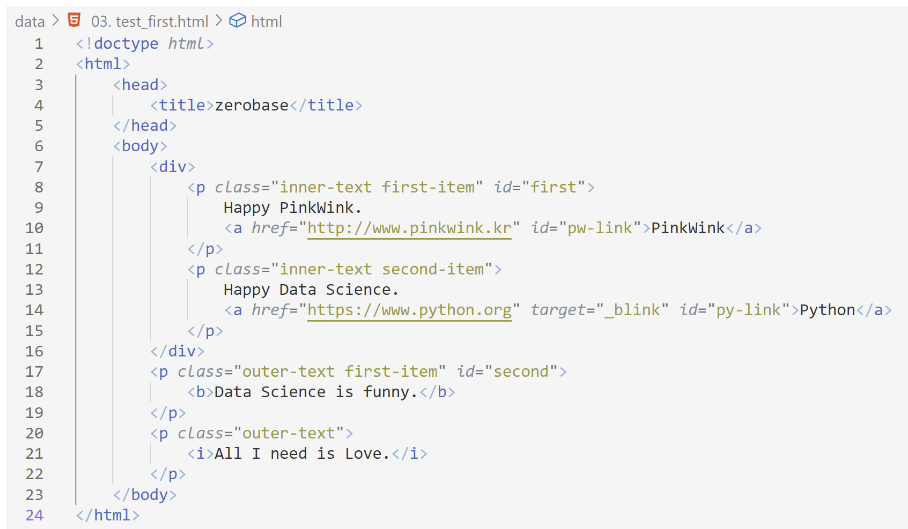Click the text Happy PinkWink.
The image size is (908, 529).
pyautogui.click(x=292, y=208)
